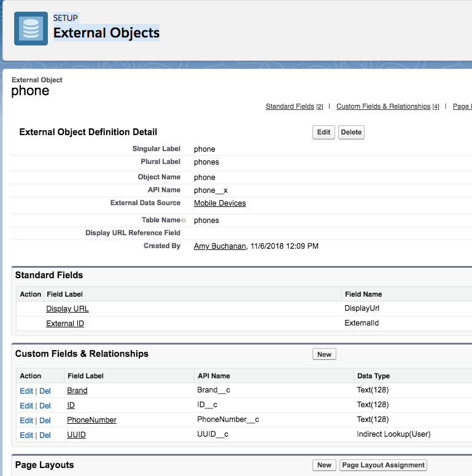This screenshot has width=472, height=476.
Task: Jump to Custom Fields & Relationships link
Action: (x=383, y=107)
